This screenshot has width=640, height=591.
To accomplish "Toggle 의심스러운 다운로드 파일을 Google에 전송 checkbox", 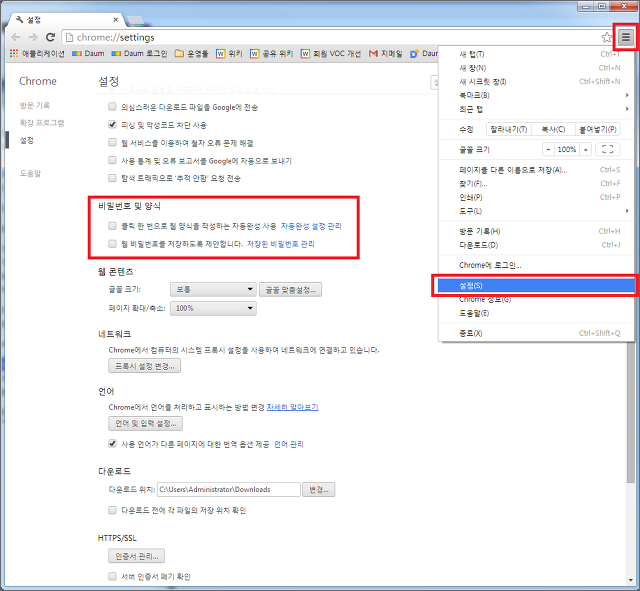I will tap(112, 107).
